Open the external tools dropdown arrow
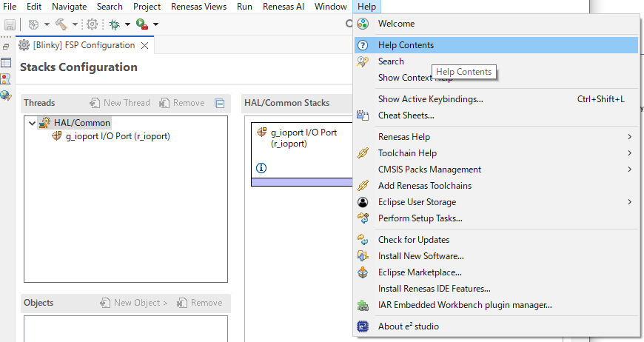The image size is (644, 342). [155, 24]
